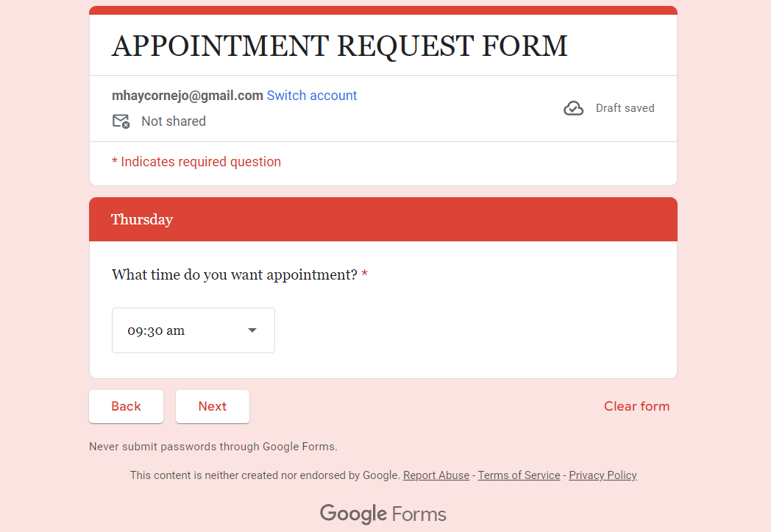
Task: Click the Draft saved status text
Action: [625, 108]
